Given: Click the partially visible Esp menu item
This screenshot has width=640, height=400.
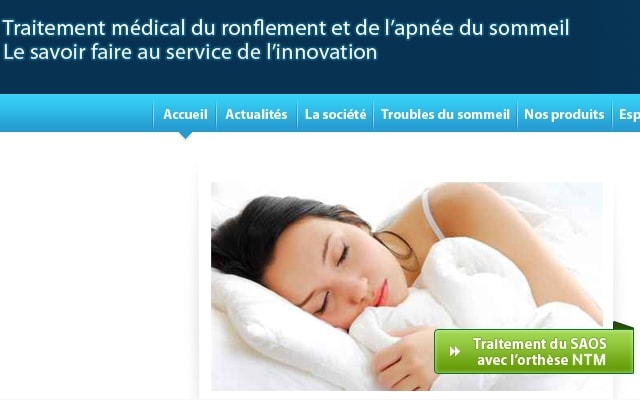Looking at the screenshot, I should click(x=629, y=114).
